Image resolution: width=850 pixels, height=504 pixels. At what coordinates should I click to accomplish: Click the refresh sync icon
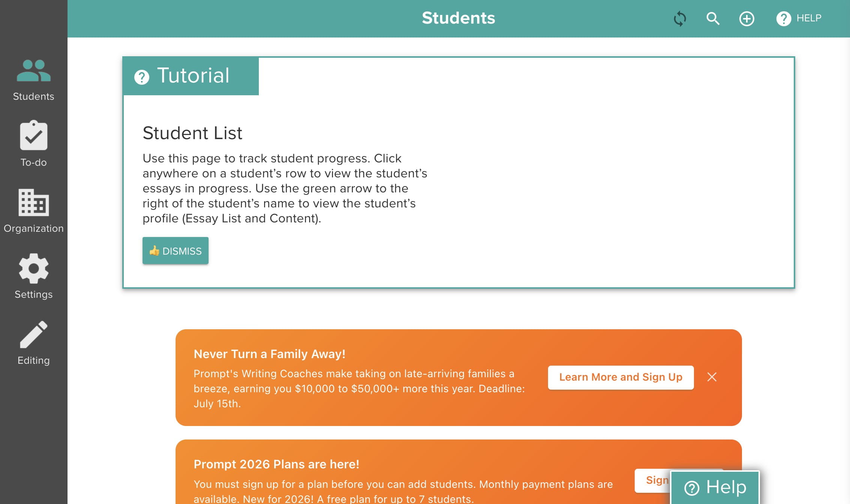[680, 18]
